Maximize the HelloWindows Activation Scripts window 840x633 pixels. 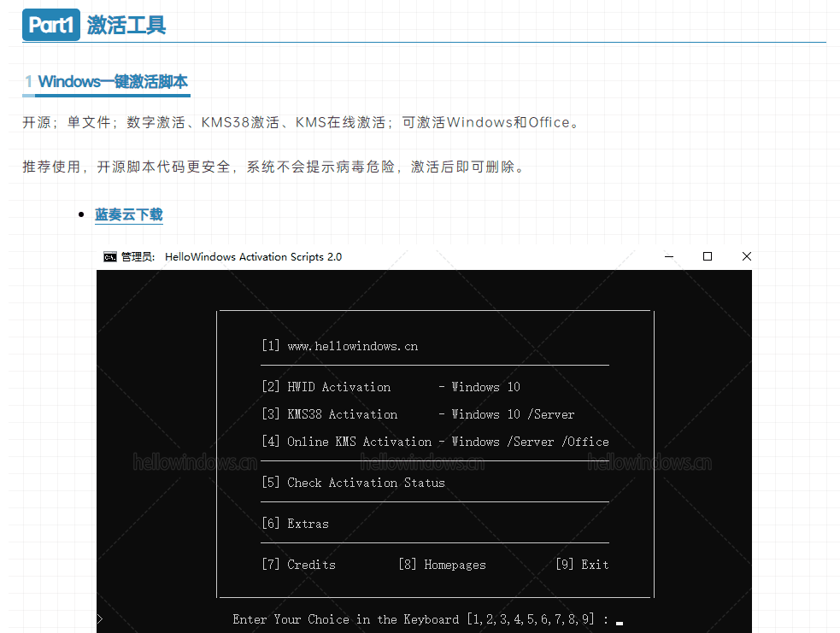click(708, 256)
